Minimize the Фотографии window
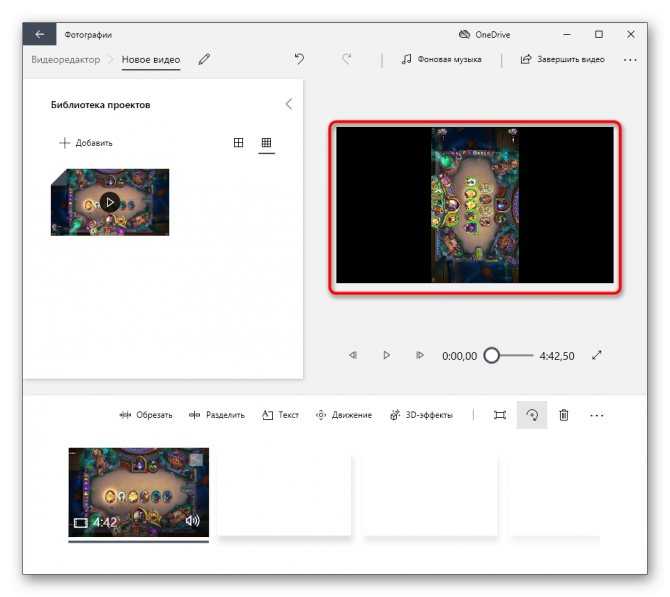The height and width of the screenshot is (597, 670). (567, 34)
